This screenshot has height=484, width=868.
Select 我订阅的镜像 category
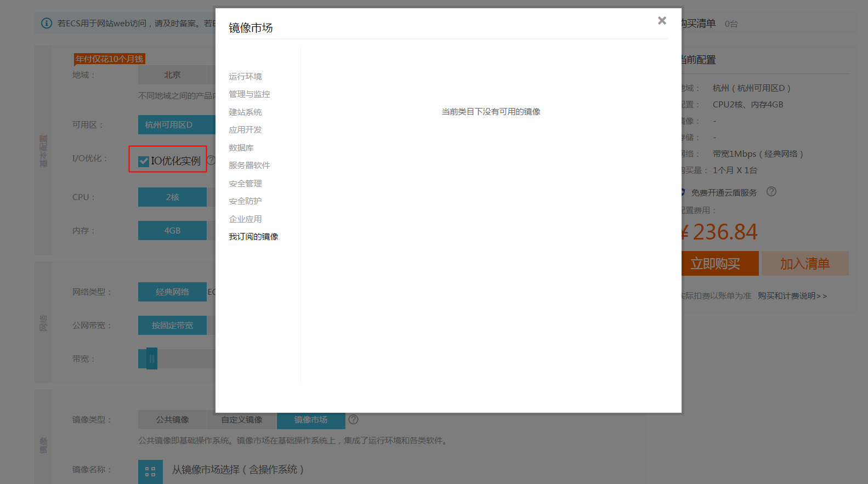click(253, 237)
